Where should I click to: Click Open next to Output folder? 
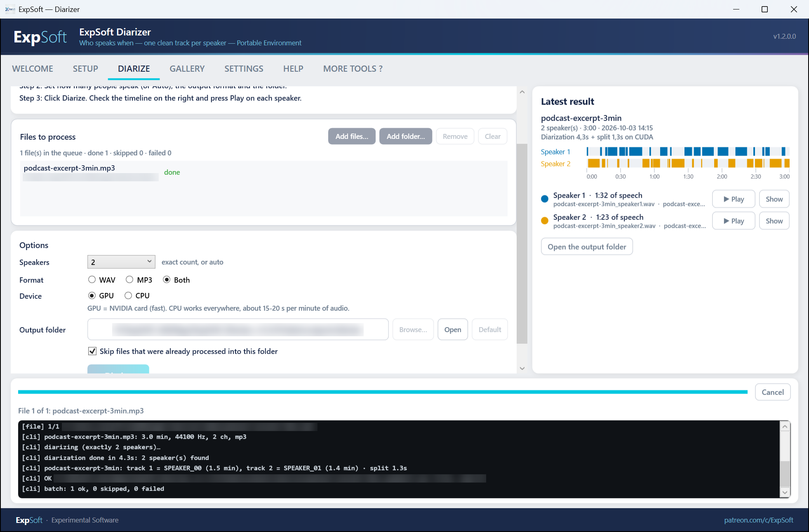tap(453, 329)
